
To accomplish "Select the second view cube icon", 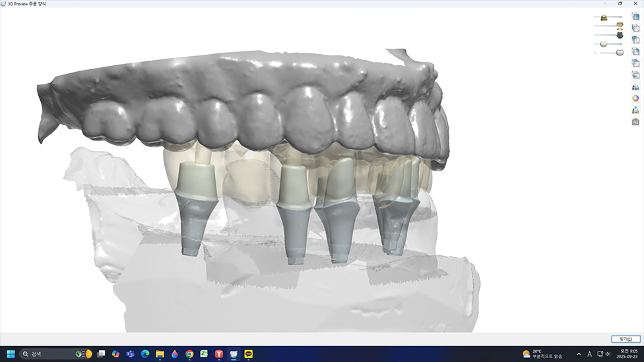I will tap(635, 28).
